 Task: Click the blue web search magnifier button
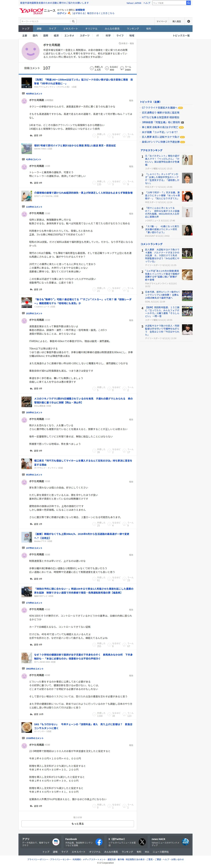pos(188,3)
